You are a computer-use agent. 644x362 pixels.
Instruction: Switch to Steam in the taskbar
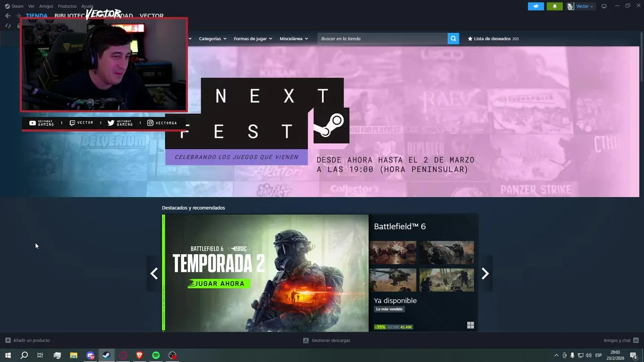pyautogui.click(x=106, y=355)
